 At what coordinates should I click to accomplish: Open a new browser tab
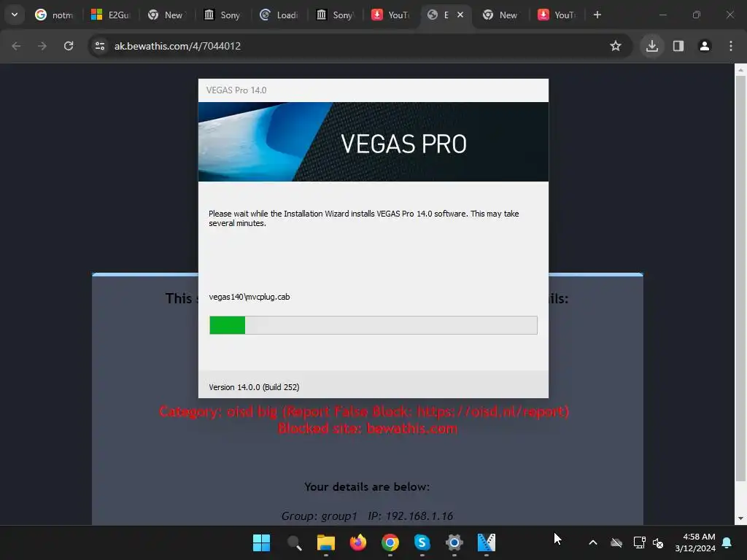click(597, 15)
